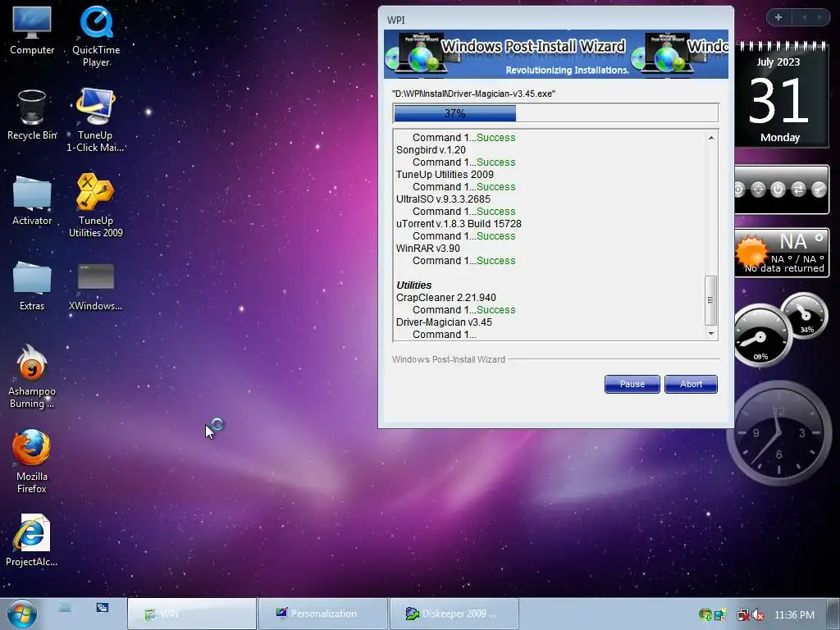Click the TuneUp Utilities 2009 log entry
Image resolution: width=840 pixels, height=630 pixels.
coord(445,175)
